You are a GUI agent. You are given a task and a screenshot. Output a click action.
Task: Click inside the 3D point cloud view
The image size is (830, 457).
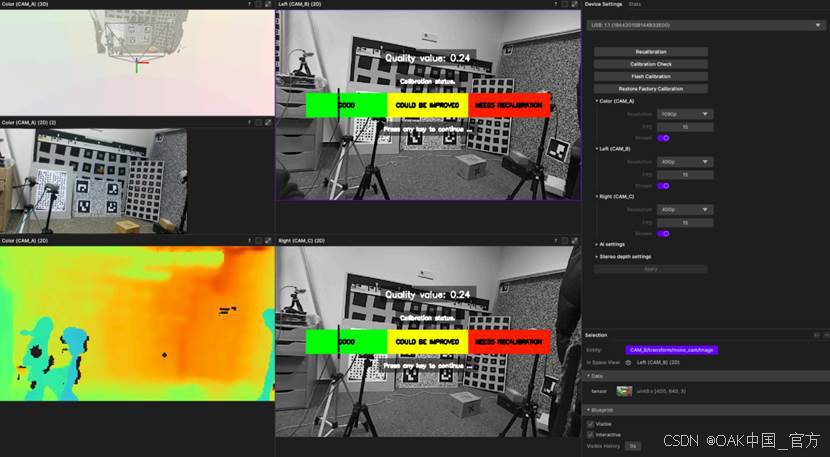coord(137,62)
